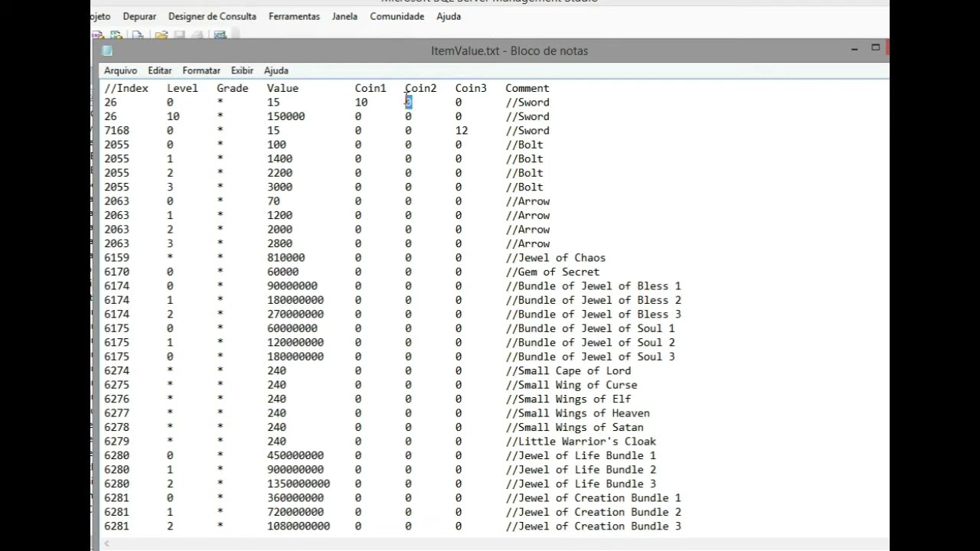Click value 270000000 in Bless 3 row
980x551 pixels.
[x=295, y=315]
